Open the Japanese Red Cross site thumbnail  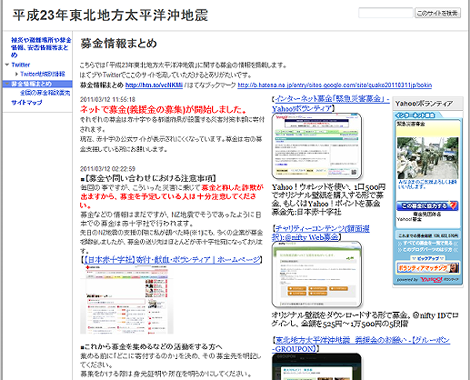(x=127, y=300)
